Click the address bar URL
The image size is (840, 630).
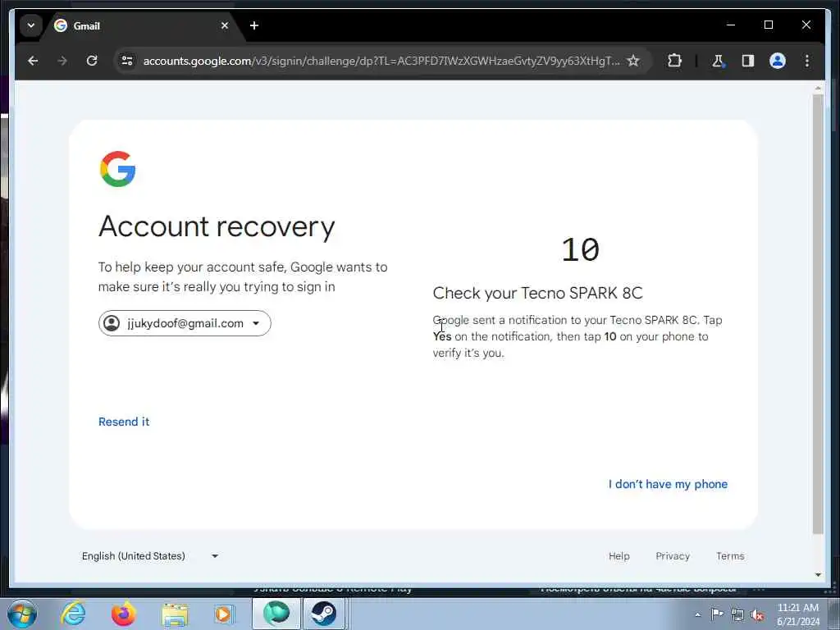click(381, 61)
